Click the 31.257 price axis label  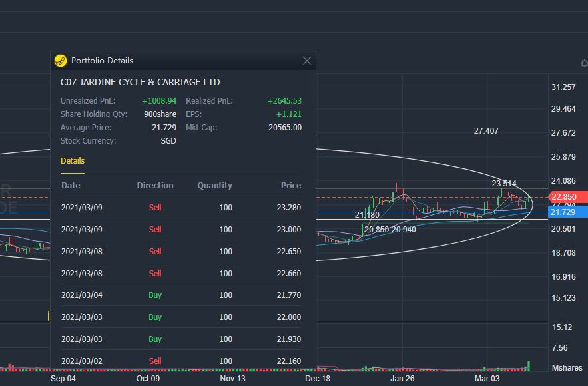click(x=563, y=87)
